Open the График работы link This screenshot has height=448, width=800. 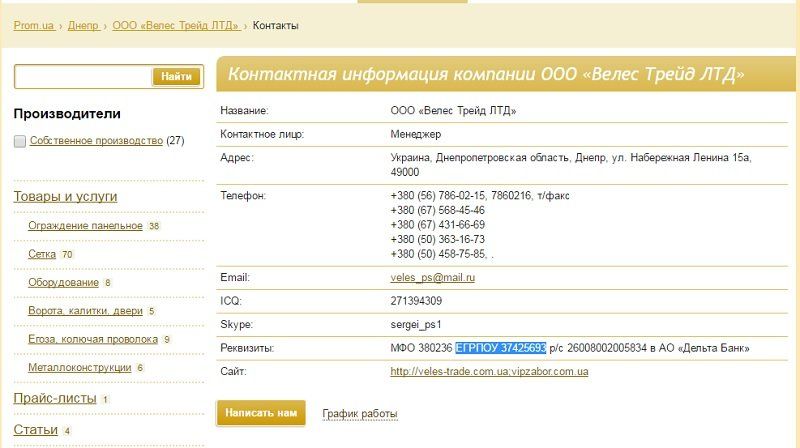coord(360,413)
